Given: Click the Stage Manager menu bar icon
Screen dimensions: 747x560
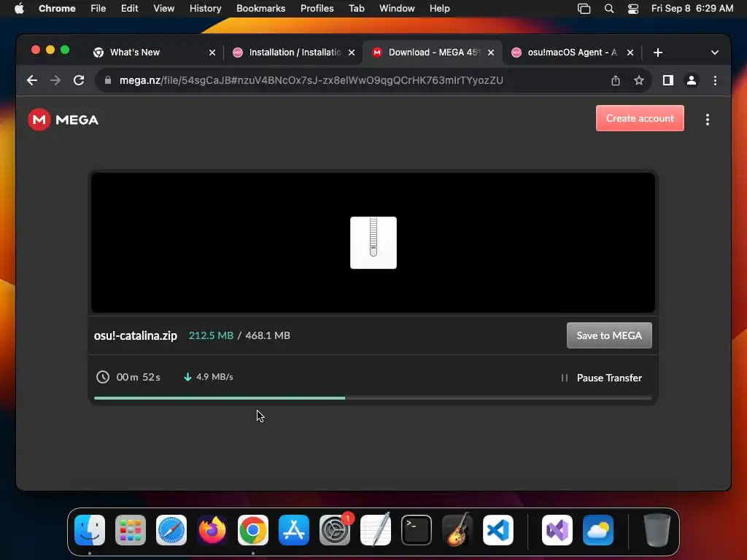Looking at the screenshot, I should (x=584, y=9).
